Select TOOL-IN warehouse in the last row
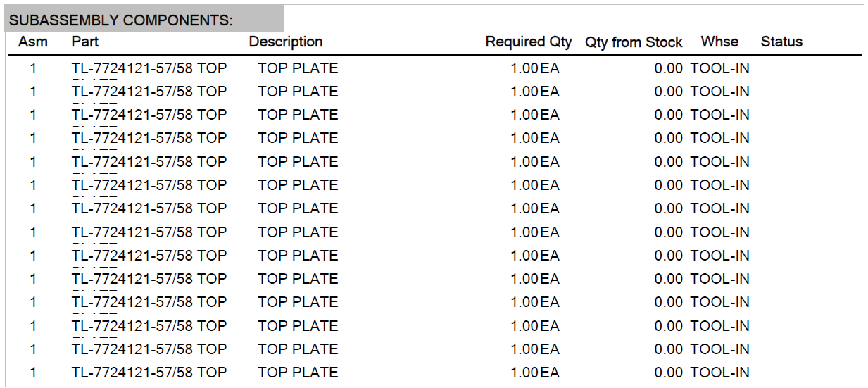 click(x=719, y=372)
